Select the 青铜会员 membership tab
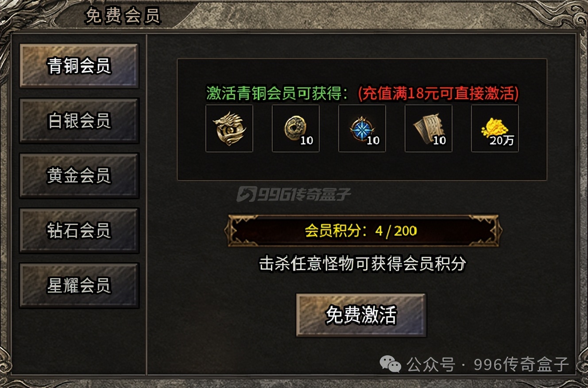 click(79, 66)
